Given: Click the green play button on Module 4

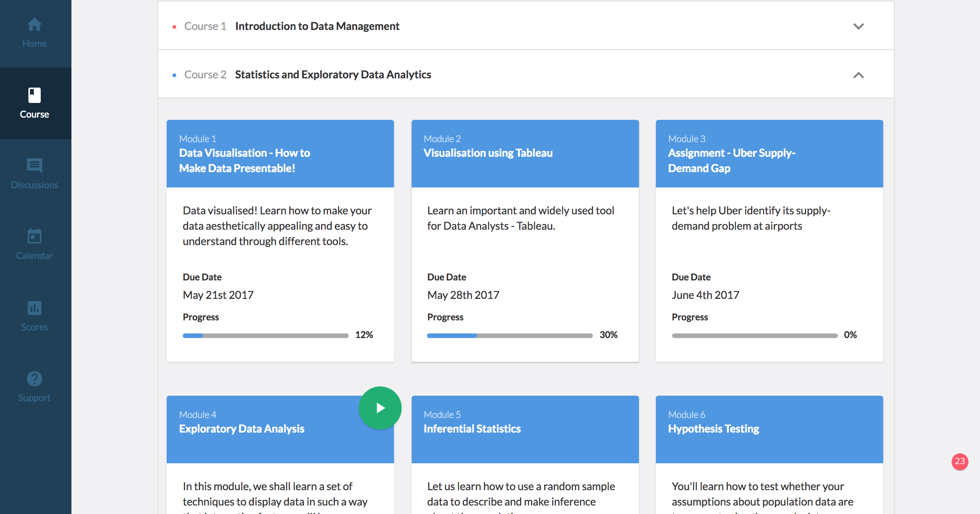Looking at the screenshot, I should [x=380, y=408].
